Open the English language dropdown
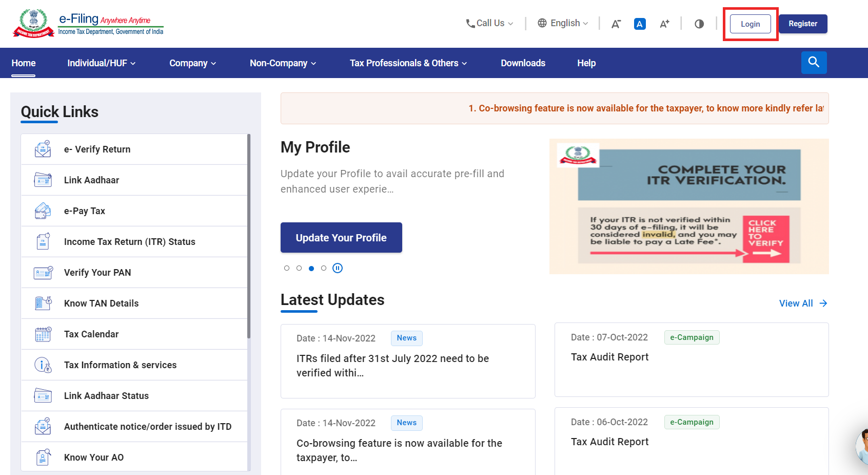This screenshot has width=868, height=475. tap(563, 23)
